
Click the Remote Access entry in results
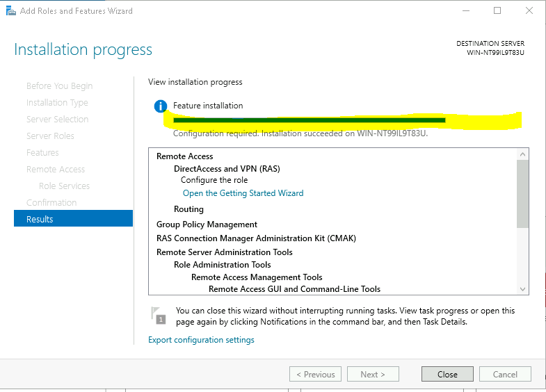[185, 156]
